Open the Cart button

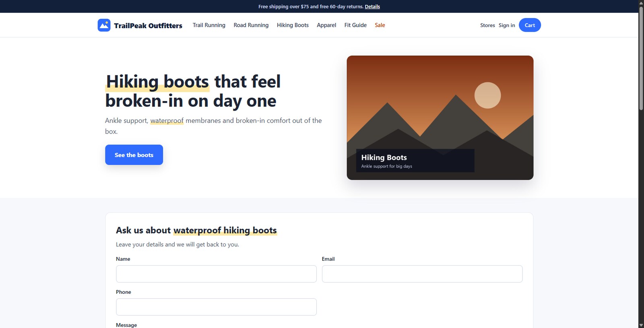tap(530, 25)
